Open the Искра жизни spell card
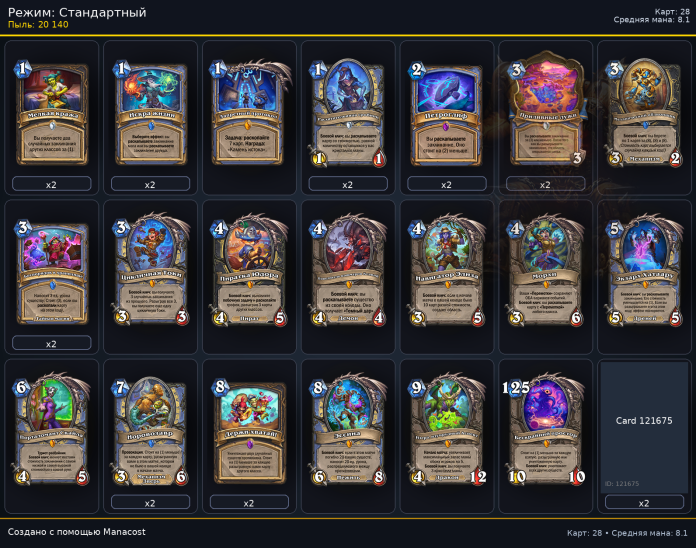 (x=150, y=113)
